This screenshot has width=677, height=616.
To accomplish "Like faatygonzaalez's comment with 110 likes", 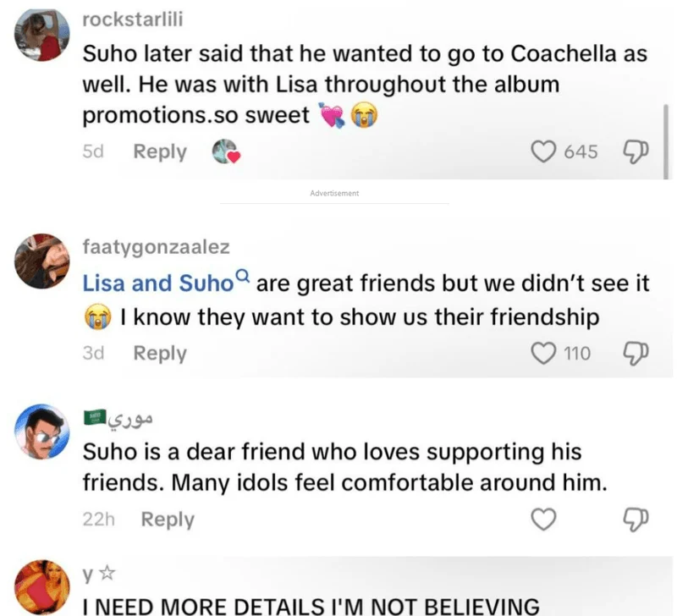I will click(542, 353).
